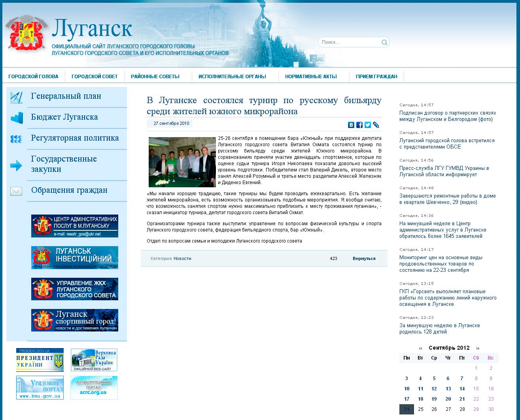Open news about ОБСЕ representatives meeting
520x420 pixels.
coord(447,144)
